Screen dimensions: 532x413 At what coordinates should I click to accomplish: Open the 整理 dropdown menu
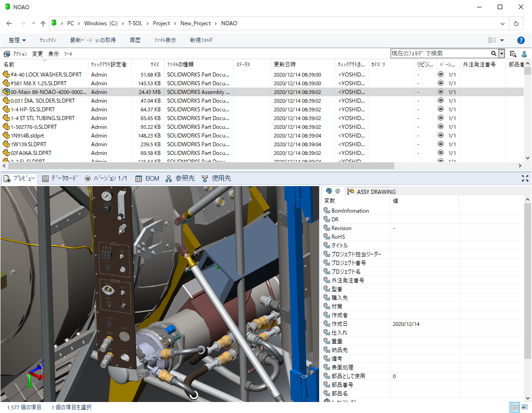click(17, 40)
